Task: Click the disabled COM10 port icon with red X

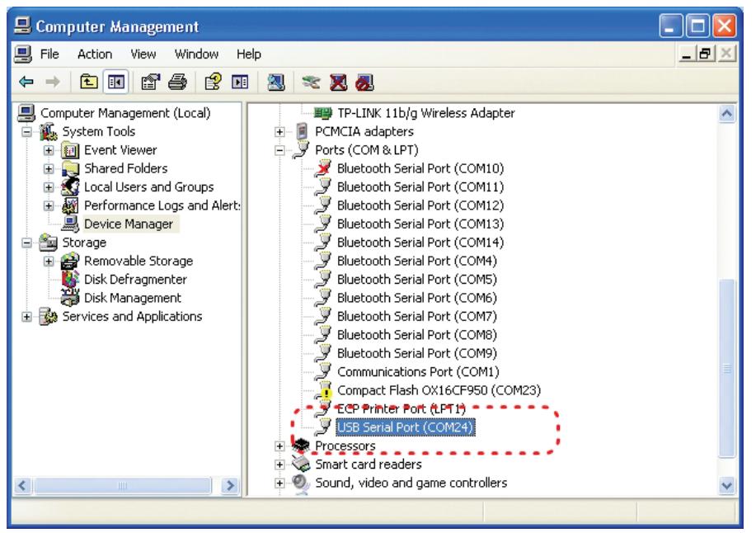Action: point(323,168)
